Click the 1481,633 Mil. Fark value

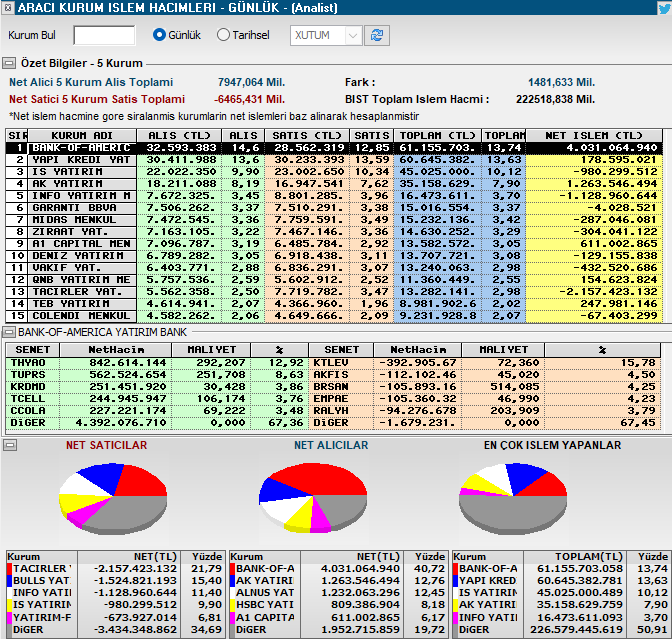coord(561,82)
